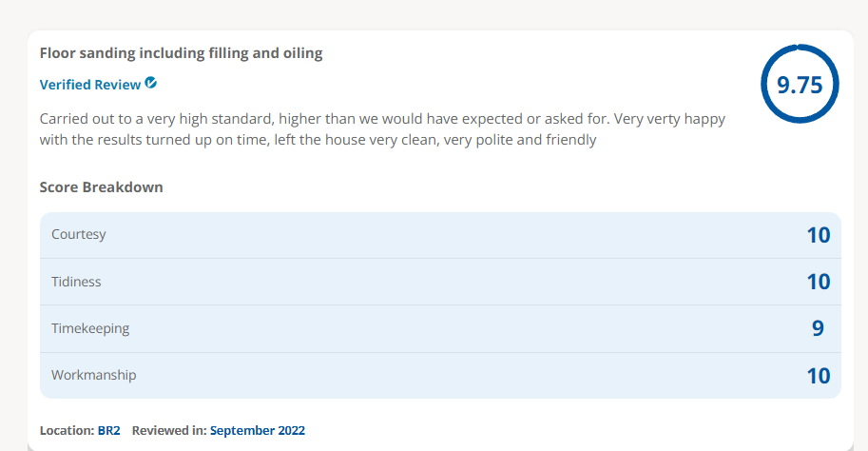This screenshot has height=451, width=868.
Task: Click the 9.75 overall score circle
Action: click(x=800, y=85)
